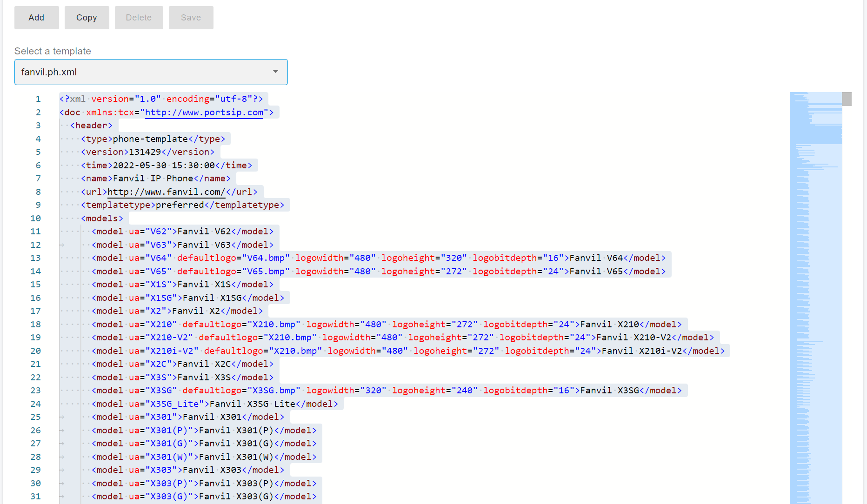
Task: Click the middle of the code minimap
Action: click(815, 298)
